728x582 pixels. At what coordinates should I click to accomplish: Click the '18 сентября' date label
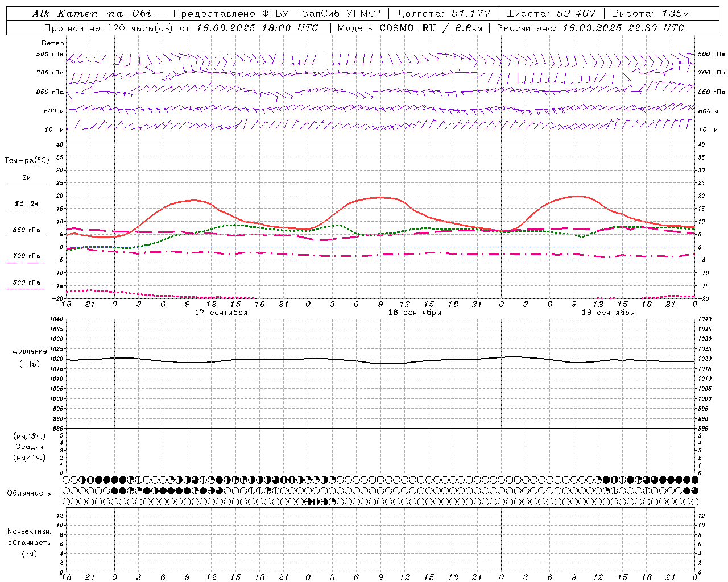(x=415, y=313)
